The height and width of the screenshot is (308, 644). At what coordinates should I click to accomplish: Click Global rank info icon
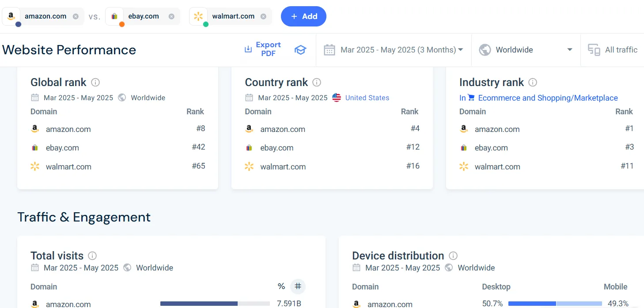95,83
